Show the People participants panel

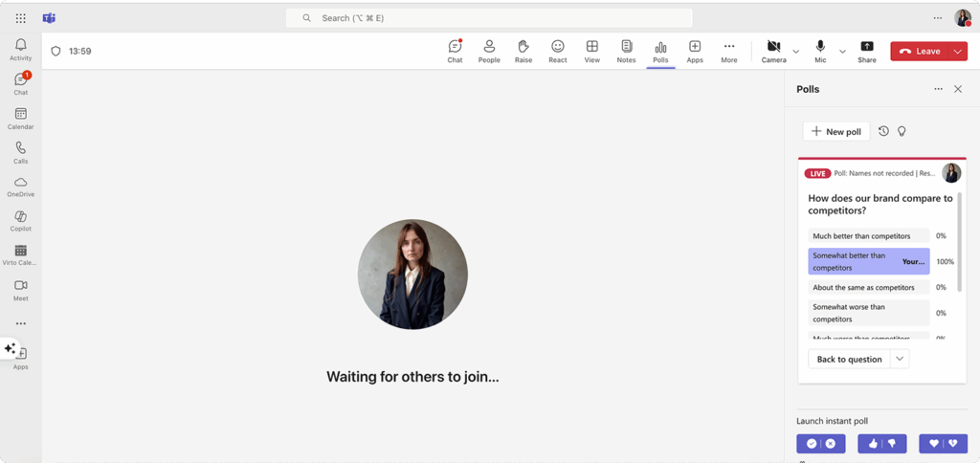coord(489,52)
